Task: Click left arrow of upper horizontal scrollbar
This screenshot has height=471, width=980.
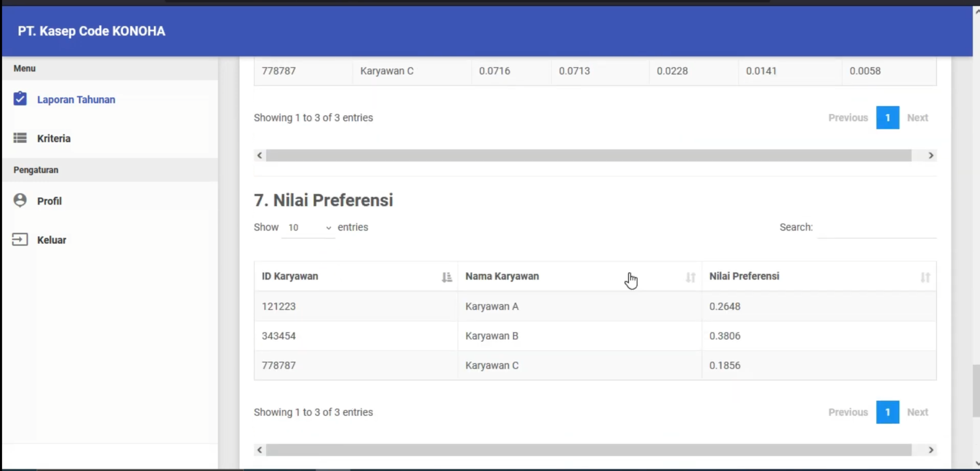Action: tap(260, 155)
